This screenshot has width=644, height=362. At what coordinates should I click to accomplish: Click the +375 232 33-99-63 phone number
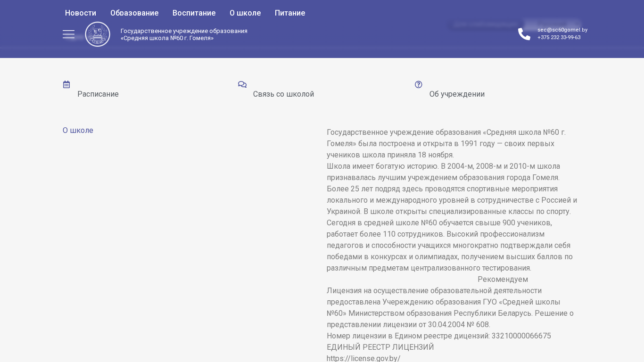point(559,37)
